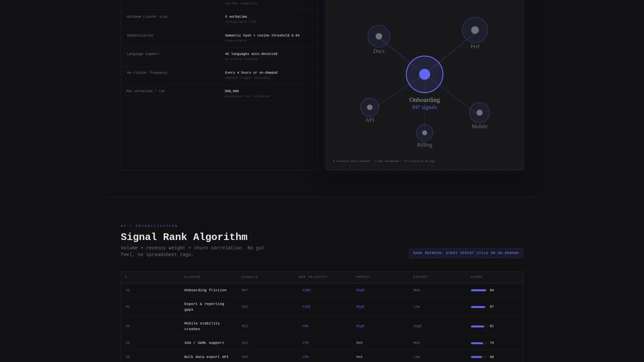The width and height of the screenshot is (644, 362).
Task: Click the score bar with value 87
Action: click(x=479, y=307)
